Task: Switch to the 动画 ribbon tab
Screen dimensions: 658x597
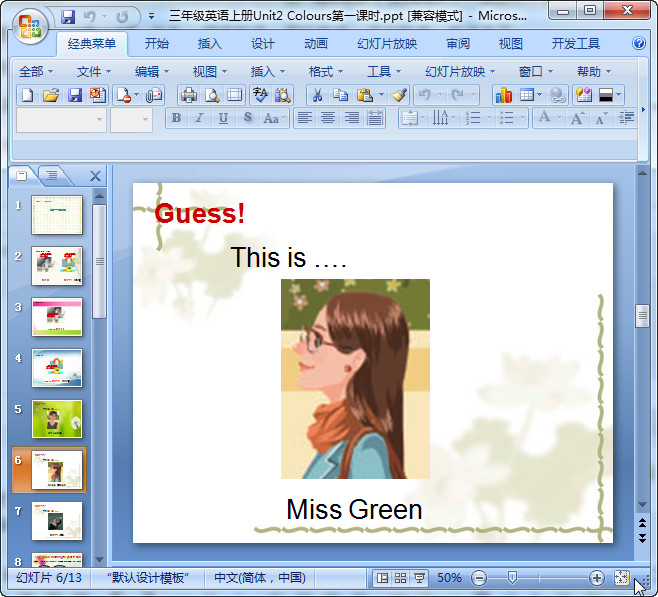Action: point(316,43)
